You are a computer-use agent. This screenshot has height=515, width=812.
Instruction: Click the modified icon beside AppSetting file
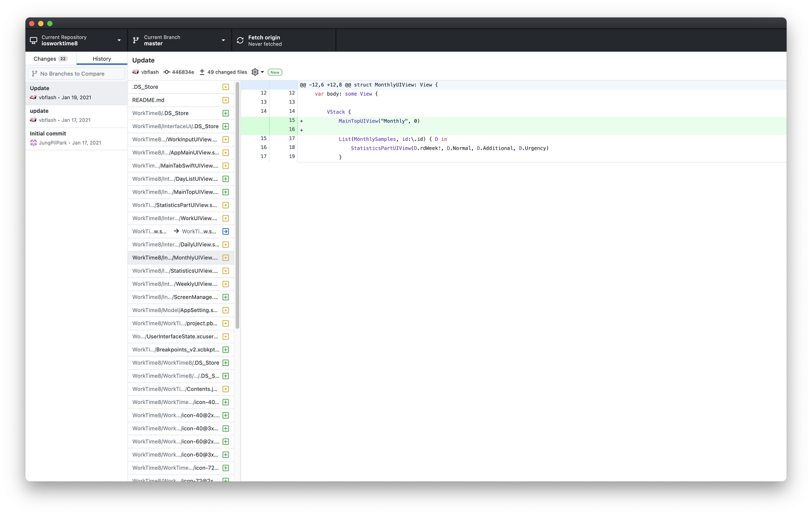[x=226, y=310]
